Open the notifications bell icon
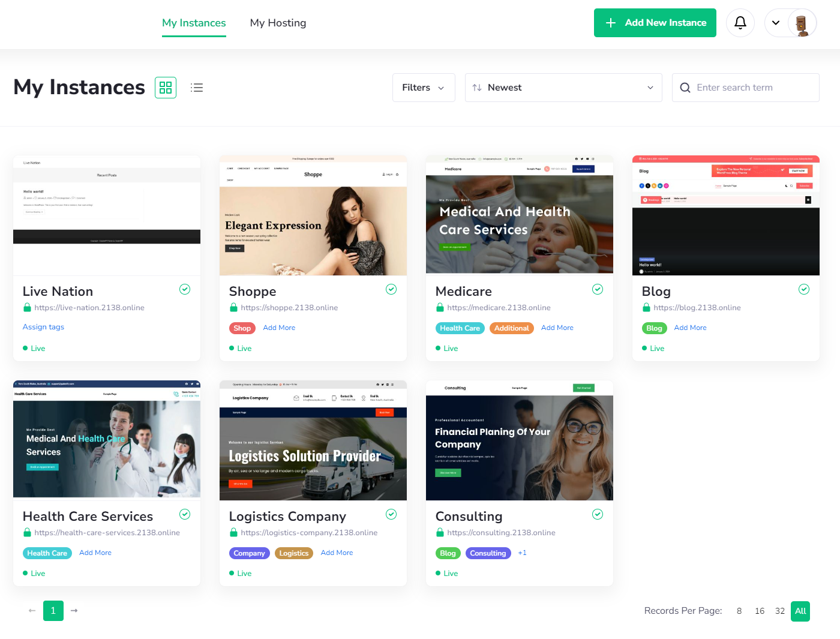This screenshot has width=840, height=639. tap(740, 23)
